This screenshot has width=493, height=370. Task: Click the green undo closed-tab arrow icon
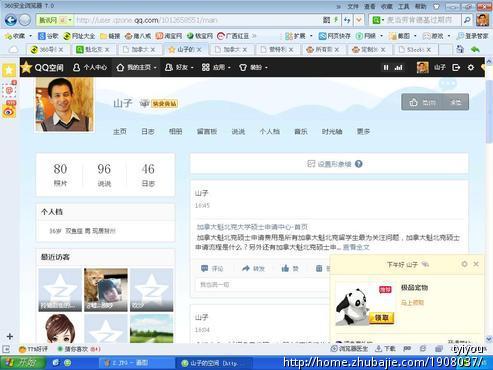[x=475, y=50]
